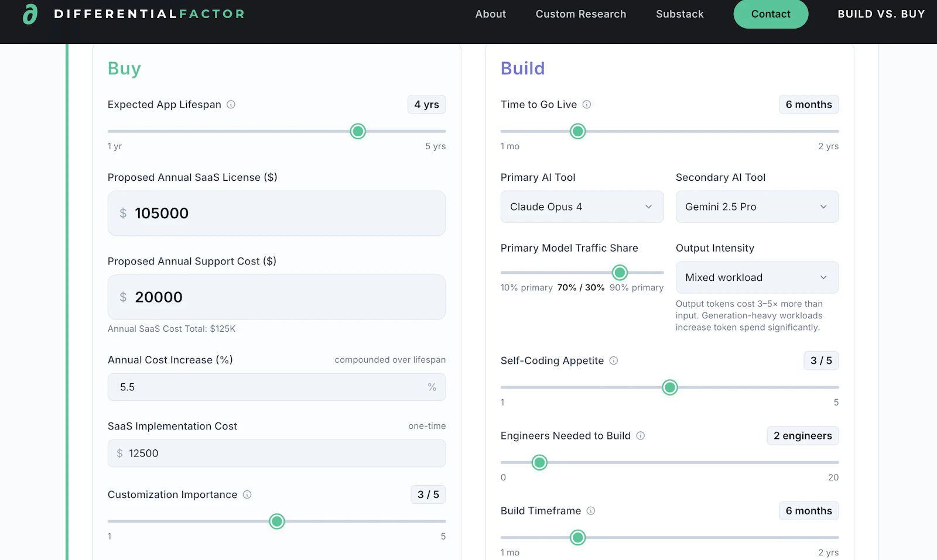Open the Primary AI Tool dropdown
Viewport: 937px width, 560px height.
[x=582, y=207]
